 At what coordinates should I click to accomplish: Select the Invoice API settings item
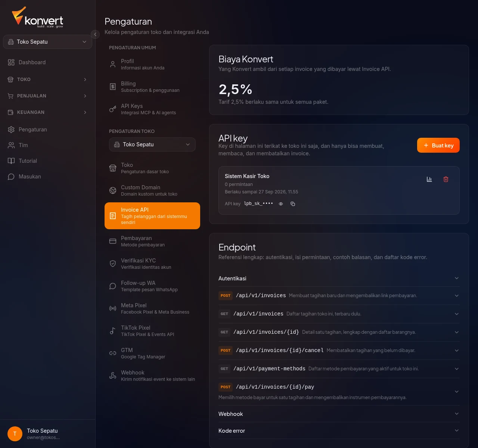pyautogui.click(x=152, y=216)
